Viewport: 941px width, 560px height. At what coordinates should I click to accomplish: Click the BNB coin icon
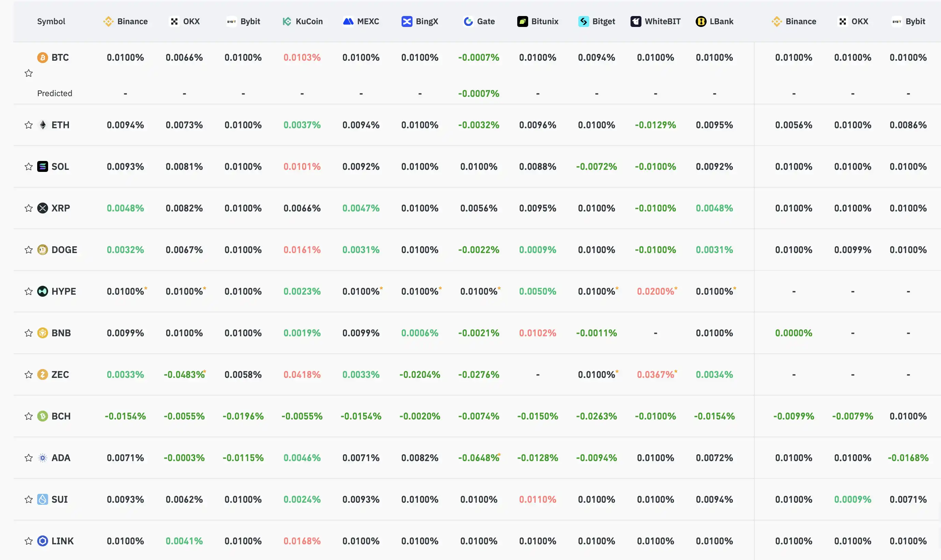tap(43, 333)
